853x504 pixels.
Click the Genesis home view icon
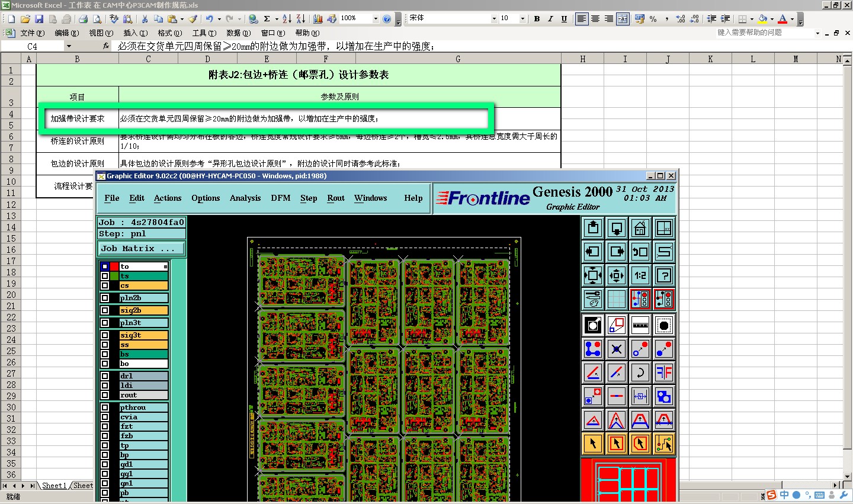point(640,228)
